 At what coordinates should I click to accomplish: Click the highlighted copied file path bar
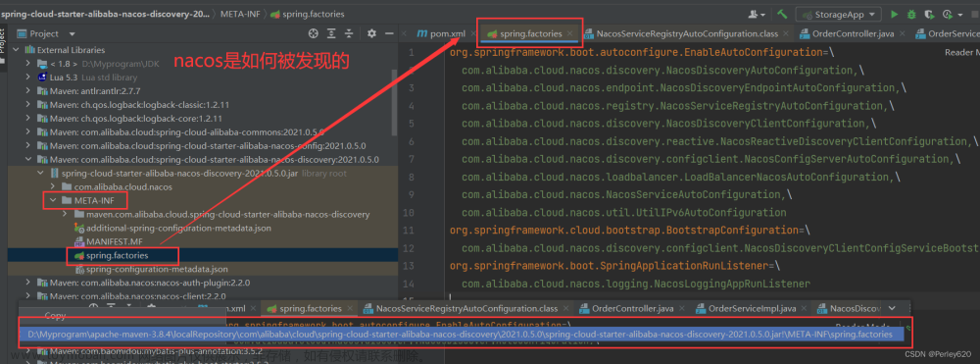[462, 336]
